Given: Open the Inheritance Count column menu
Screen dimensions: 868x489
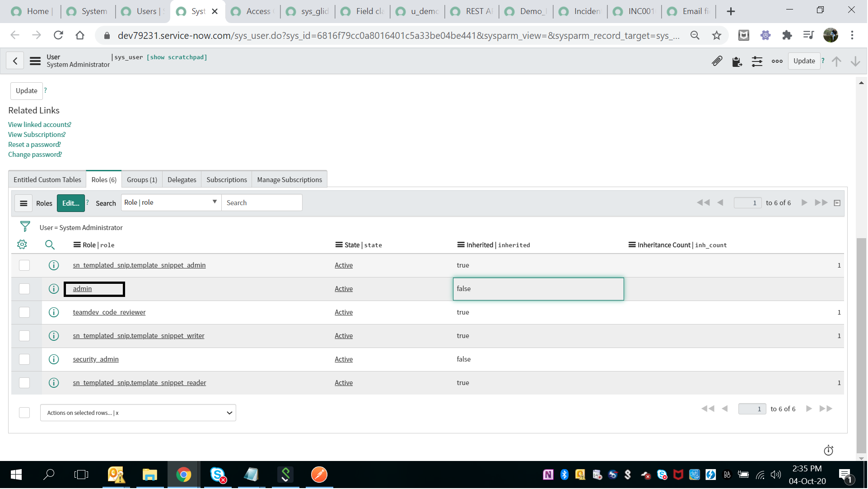Looking at the screenshot, I should [632, 245].
